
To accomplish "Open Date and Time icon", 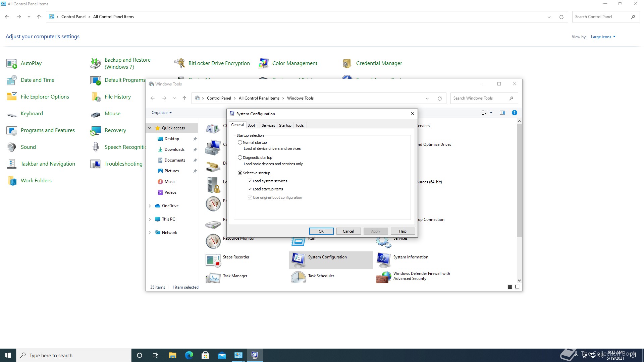I will point(12,80).
